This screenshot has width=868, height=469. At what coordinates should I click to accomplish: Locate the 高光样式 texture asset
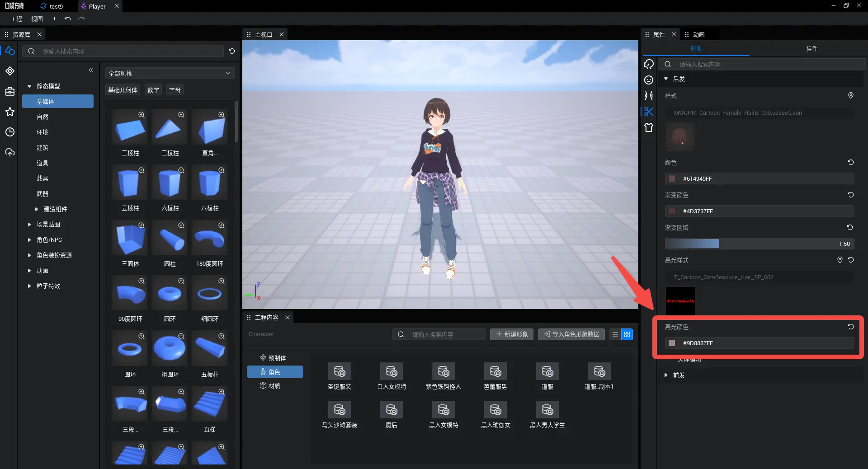point(840,260)
